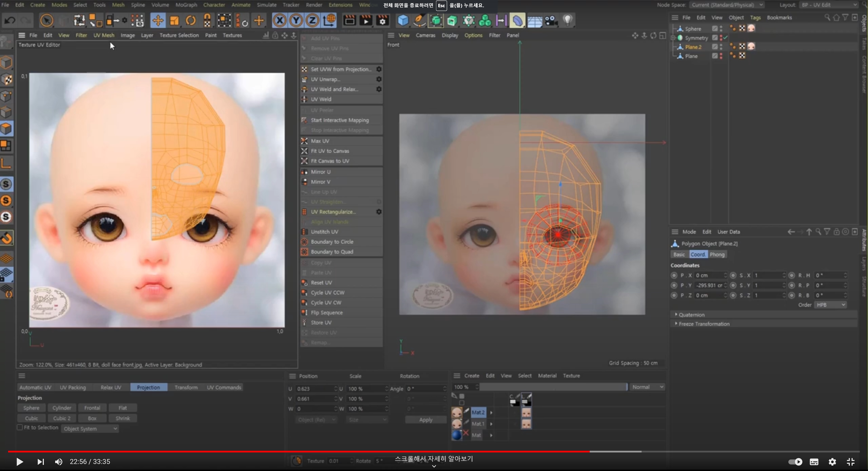Image resolution: width=868 pixels, height=471 pixels.
Task: Open rotation Order HPB dropdown
Action: [830, 305]
